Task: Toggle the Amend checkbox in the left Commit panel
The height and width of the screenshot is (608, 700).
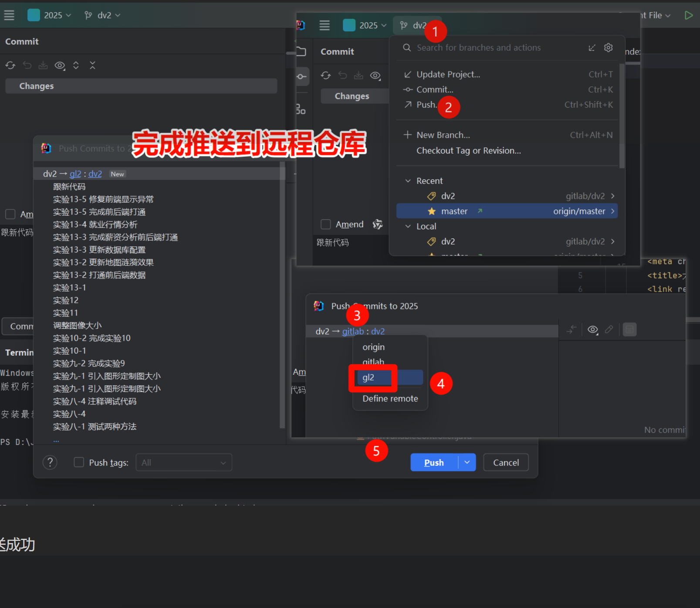Action: [x=10, y=214]
